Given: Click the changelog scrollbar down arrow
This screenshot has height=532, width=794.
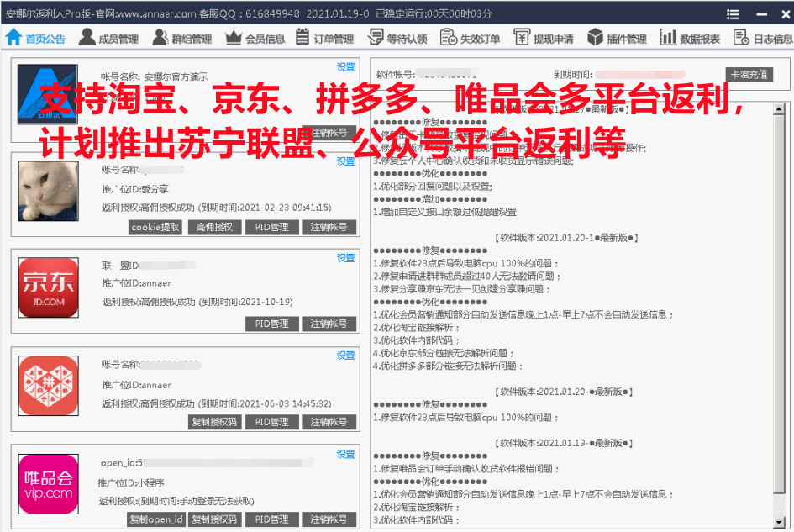Looking at the screenshot, I should click(x=779, y=522).
